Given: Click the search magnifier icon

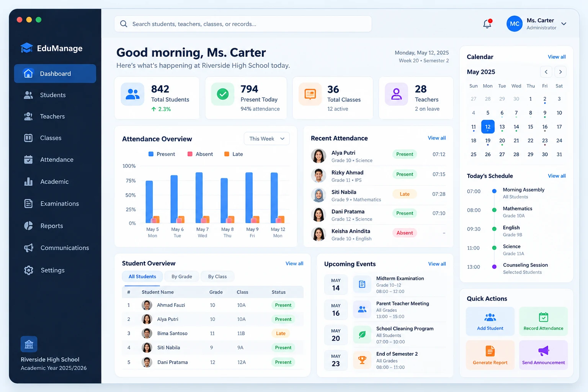Looking at the screenshot, I should pos(124,24).
